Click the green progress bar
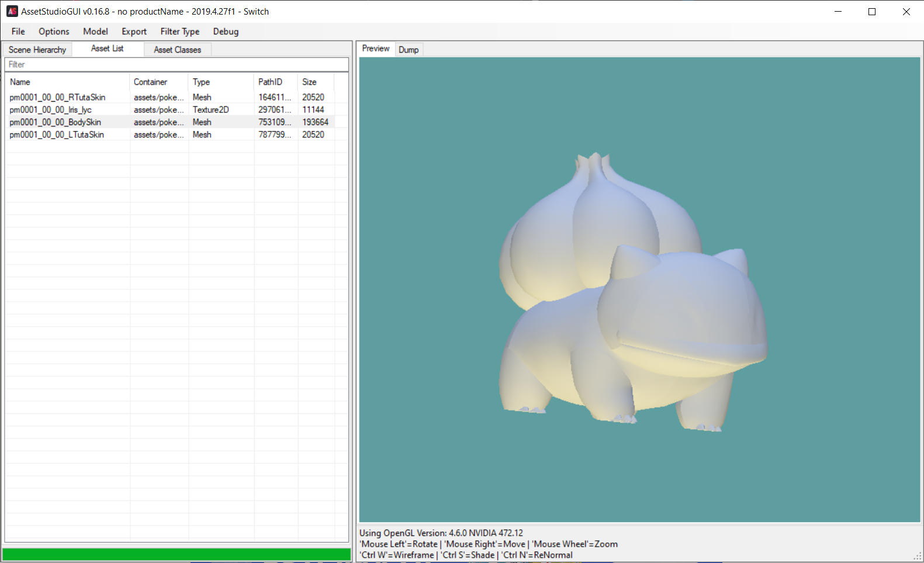Viewport: 924px width, 563px height. pyautogui.click(x=177, y=554)
